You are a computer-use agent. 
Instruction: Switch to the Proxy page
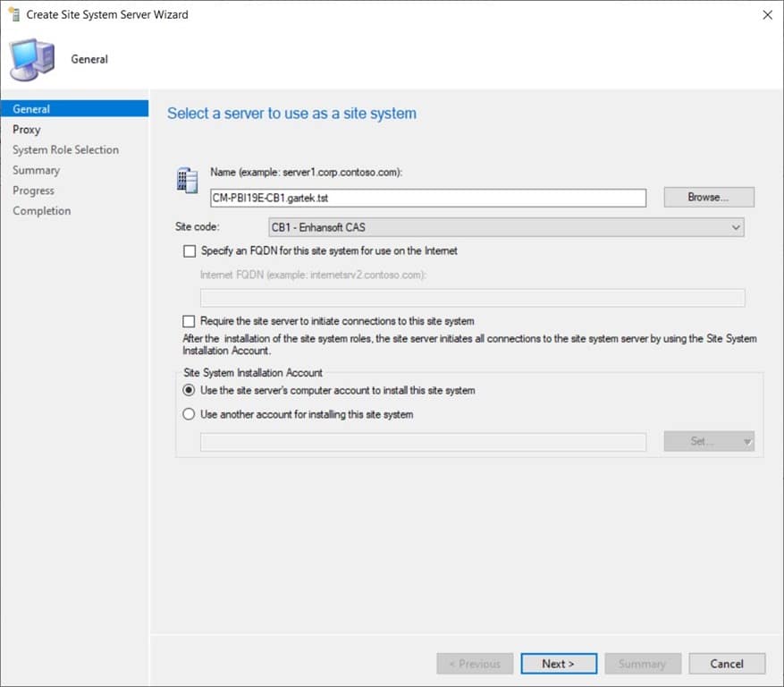(27, 129)
